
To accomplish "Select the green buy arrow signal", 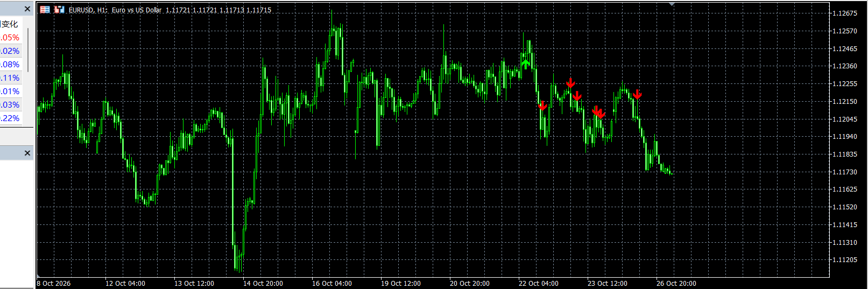I will (x=526, y=65).
